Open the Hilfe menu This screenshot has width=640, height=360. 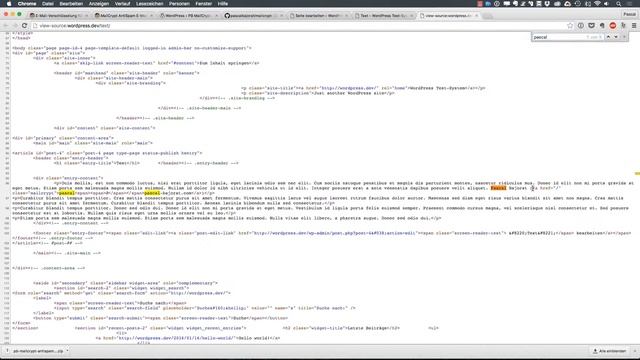(x=223, y=4)
